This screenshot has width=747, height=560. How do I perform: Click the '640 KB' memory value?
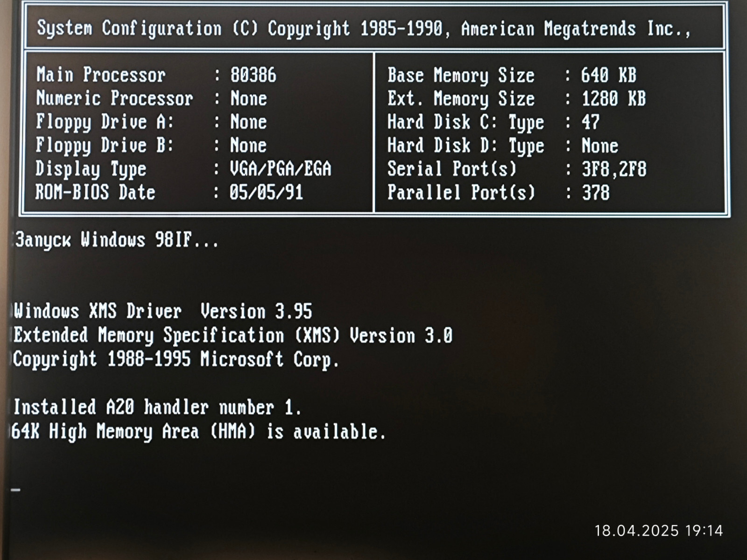[x=609, y=75]
